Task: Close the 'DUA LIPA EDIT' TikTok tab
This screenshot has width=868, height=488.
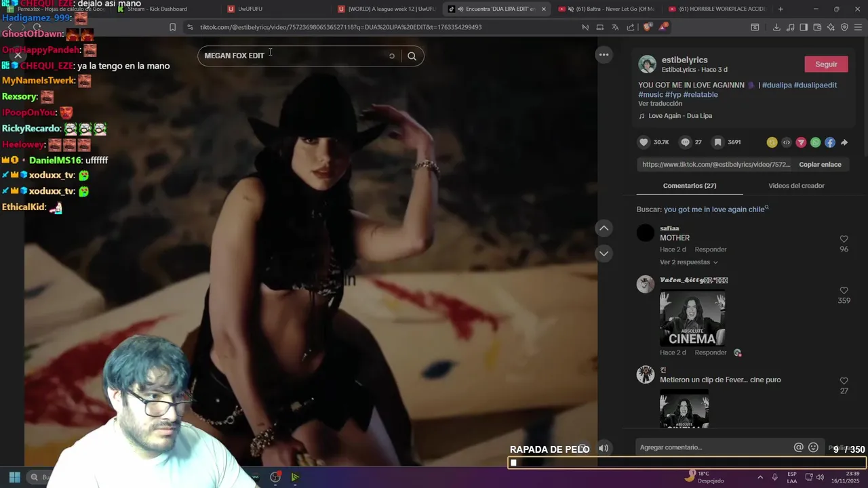Action: tap(543, 9)
